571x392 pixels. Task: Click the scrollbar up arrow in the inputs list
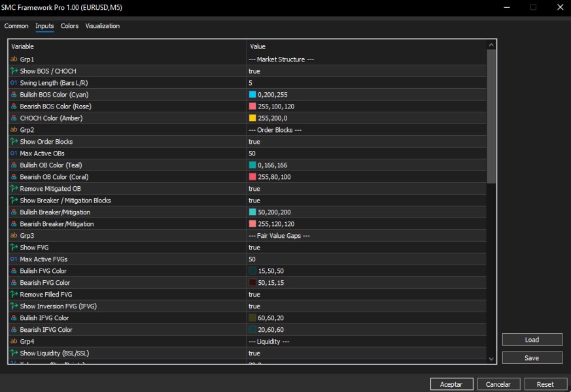click(491, 44)
